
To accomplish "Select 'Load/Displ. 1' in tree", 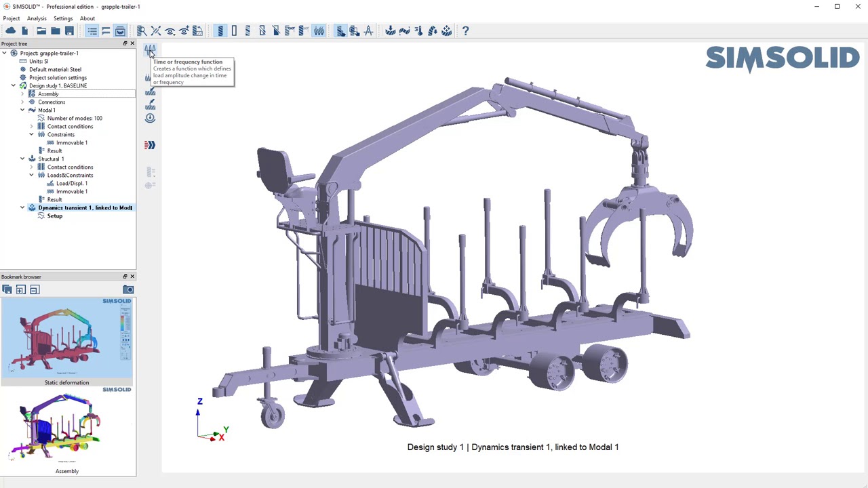I will pos(72,183).
